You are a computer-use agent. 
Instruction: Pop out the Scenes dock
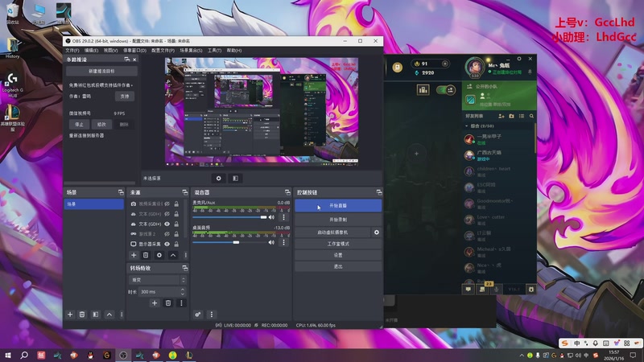point(121,192)
